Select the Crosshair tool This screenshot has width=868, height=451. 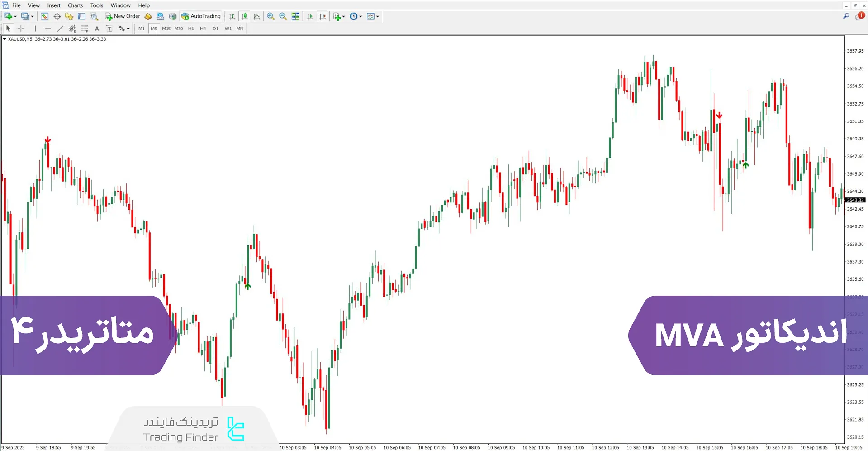(21, 29)
